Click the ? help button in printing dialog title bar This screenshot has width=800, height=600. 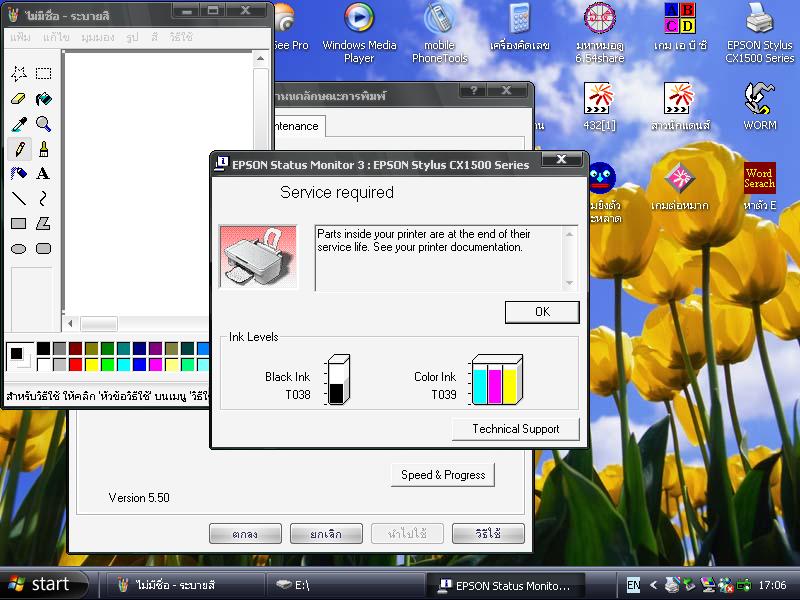473,90
